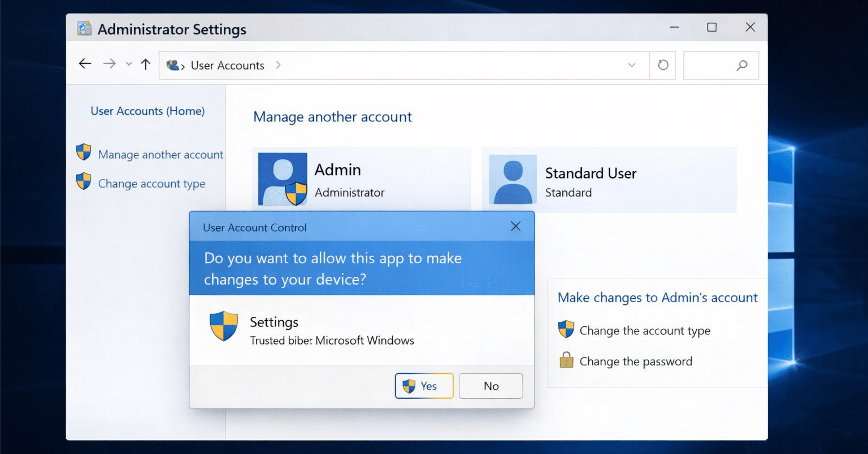Screen dimensions: 868x454
Task: Click the shield icon beside Change the account type
Action: 566,329
